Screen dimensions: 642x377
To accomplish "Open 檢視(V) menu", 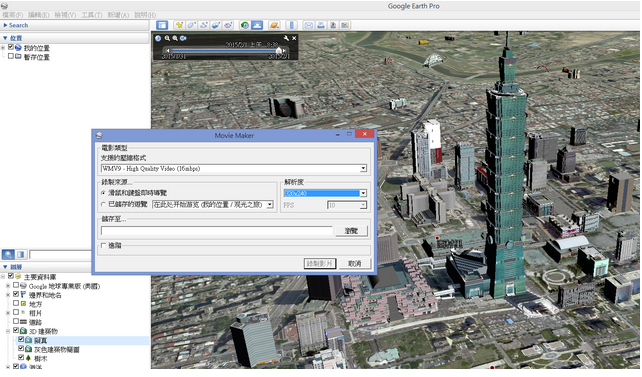I will click(65, 15).
